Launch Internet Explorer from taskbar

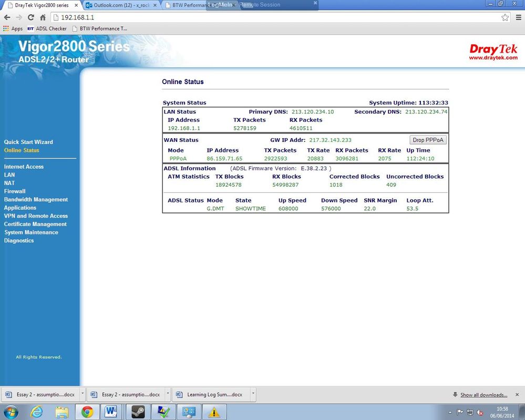click(36, 412)
